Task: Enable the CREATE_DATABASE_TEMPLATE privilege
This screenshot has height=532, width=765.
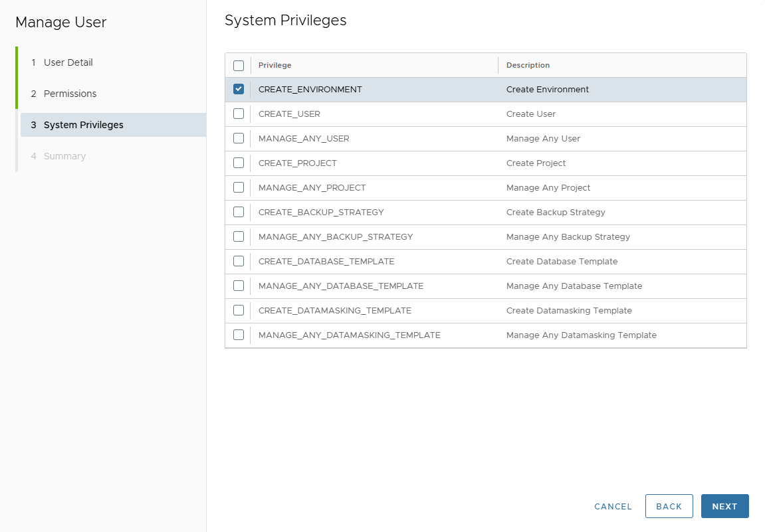Action: pos(239,261)
